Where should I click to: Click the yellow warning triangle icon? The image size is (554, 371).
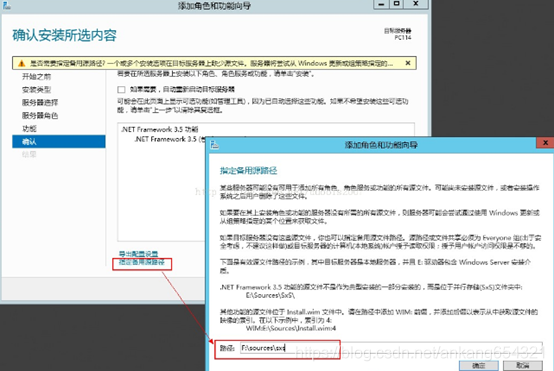coord(22,63)
